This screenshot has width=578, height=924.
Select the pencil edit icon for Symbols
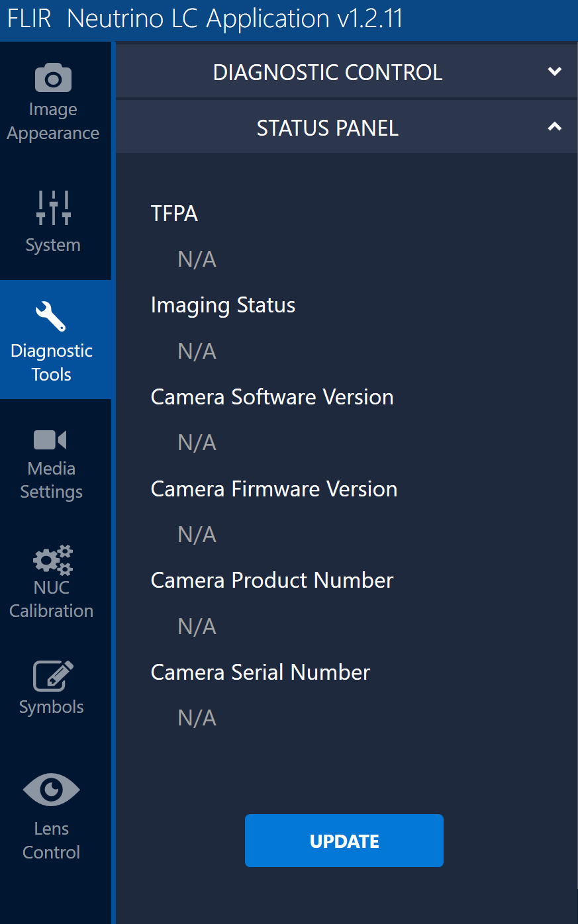coord(52,676)
